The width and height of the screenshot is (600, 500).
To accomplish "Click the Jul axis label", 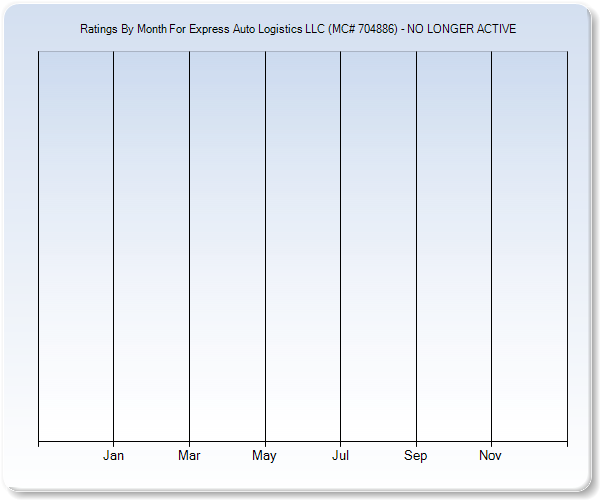I will click(340, 455).
